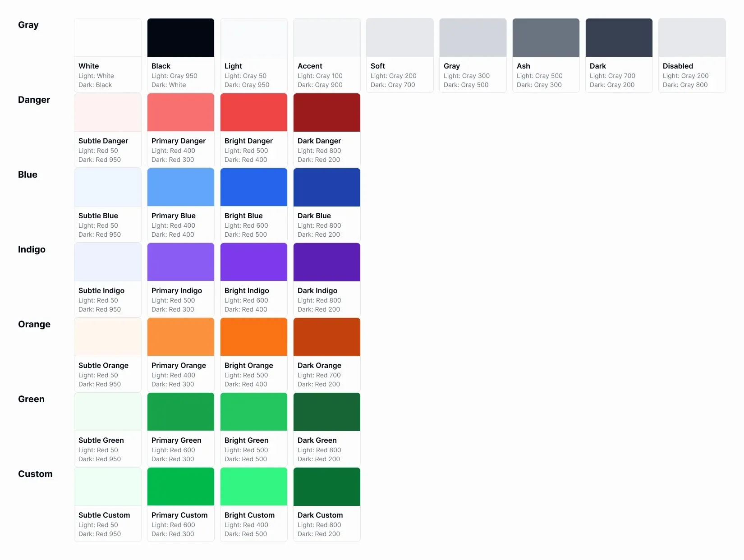The height and width of the screenshot is (560, 744).
Task: Click the Indigo row heading
Action: pos(32,249)
